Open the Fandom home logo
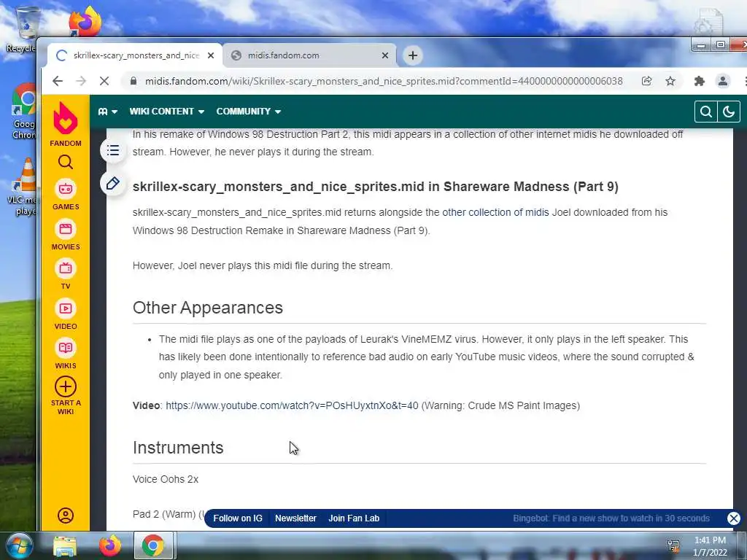Viewport: 747px width, 560px height. [65, 124]
